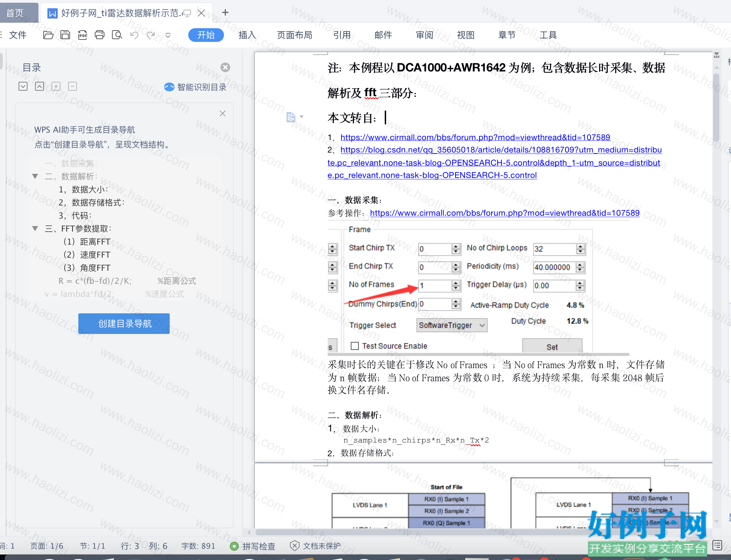The image size is (731, 560).
Task: Click the print icon
Action: 100,35
